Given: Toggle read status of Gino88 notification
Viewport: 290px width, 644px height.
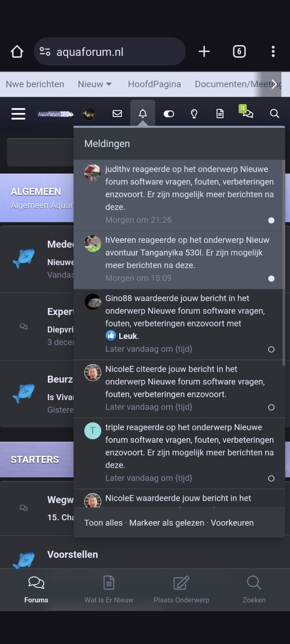Looking at the screenshot, I should pos(271,350).
